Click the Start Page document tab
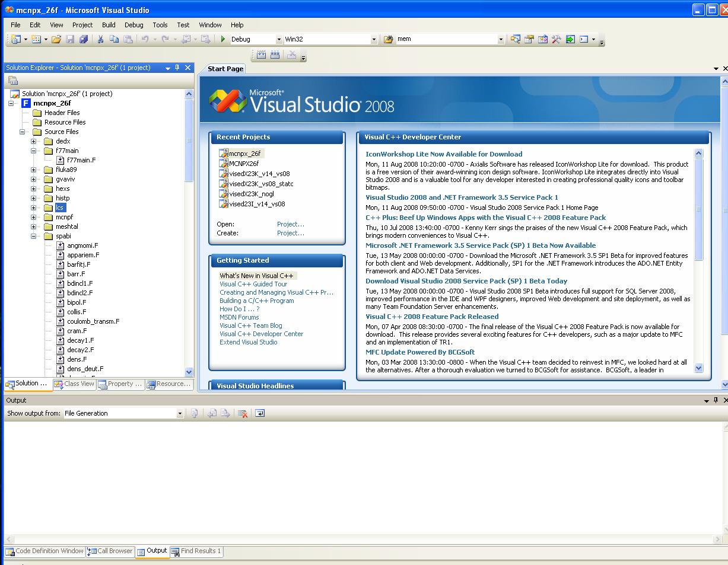This screenshot has height=565, width=728. point(225,69)
